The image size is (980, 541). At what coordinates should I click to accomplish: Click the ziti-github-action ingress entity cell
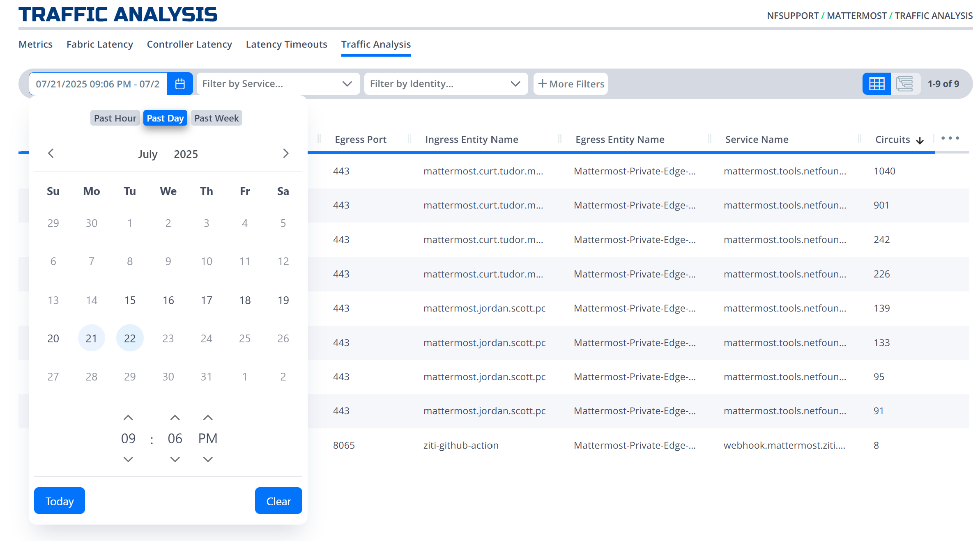click(461, 445)
